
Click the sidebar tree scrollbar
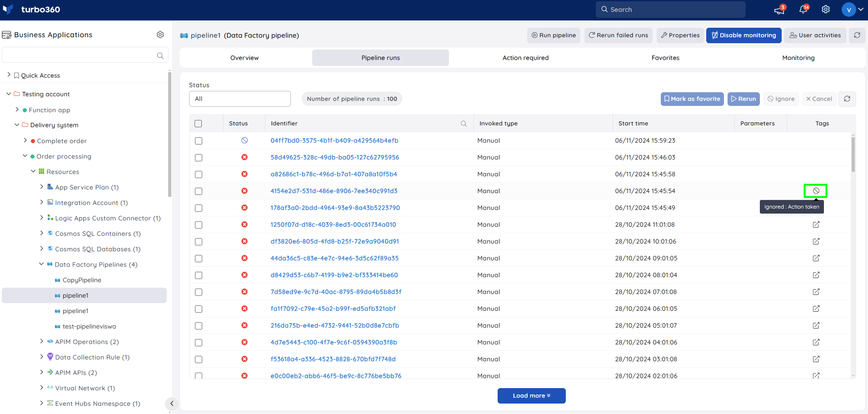point(170,134)
